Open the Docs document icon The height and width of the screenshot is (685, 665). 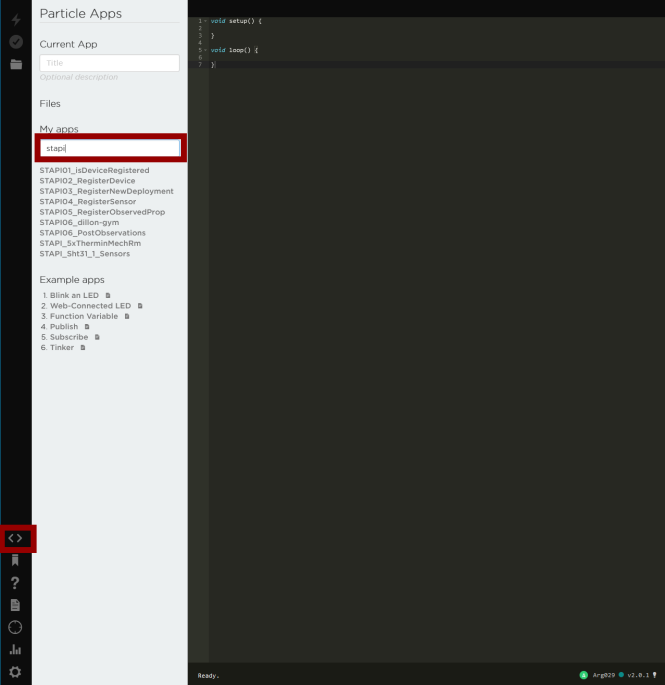pos(15,605)
